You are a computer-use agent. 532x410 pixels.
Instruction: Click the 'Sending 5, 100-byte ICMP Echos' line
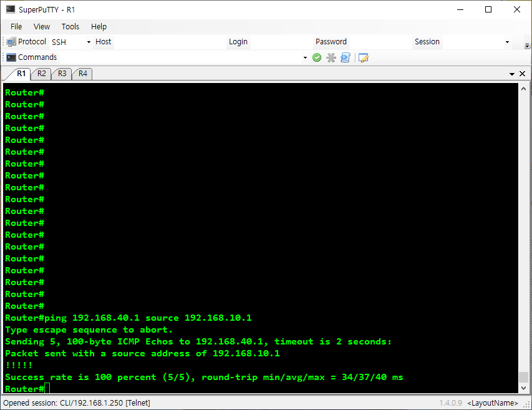[x=198, y=342]
